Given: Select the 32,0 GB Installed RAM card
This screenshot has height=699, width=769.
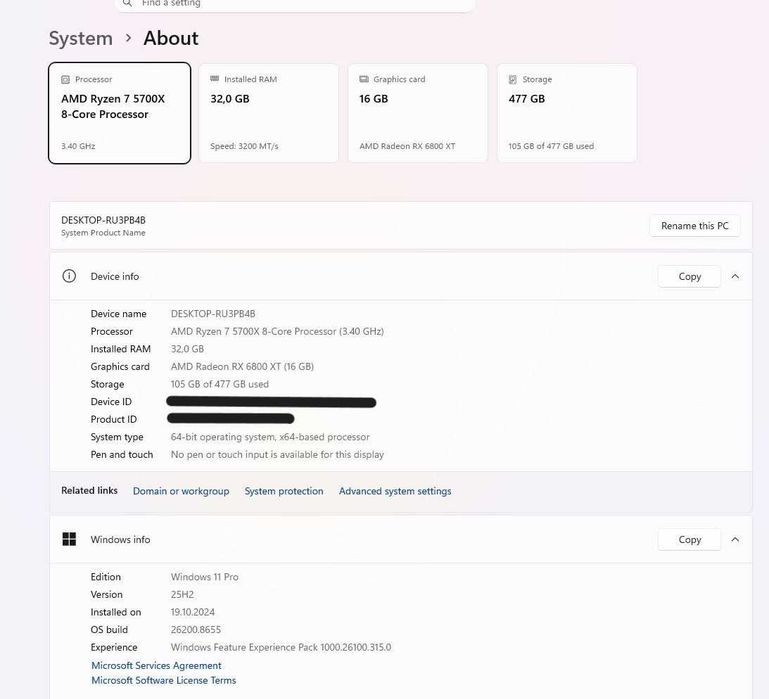Looking at the screenshot, I should 269,113.
